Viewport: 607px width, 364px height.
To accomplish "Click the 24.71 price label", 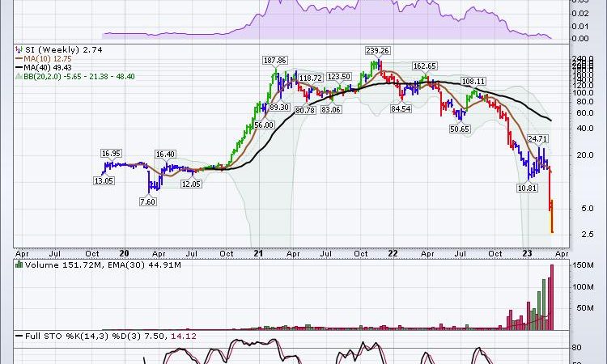I will click(537, 139).
